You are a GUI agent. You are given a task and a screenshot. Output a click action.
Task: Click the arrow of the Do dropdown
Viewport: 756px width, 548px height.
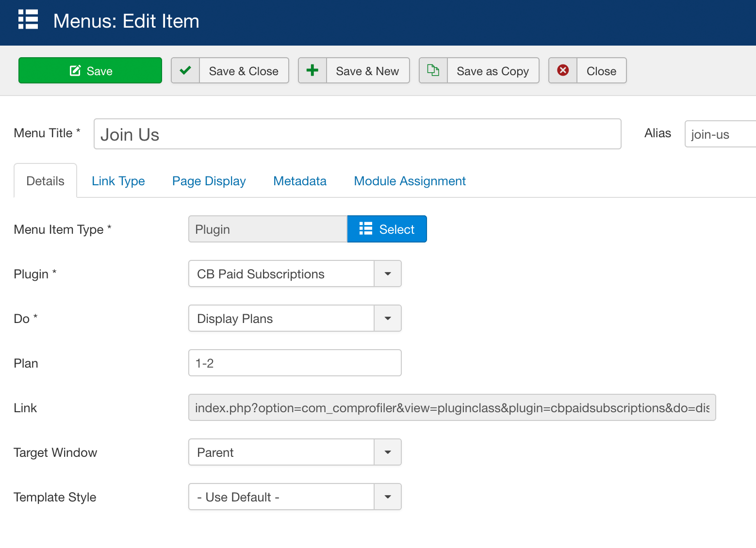pos(388,318)
